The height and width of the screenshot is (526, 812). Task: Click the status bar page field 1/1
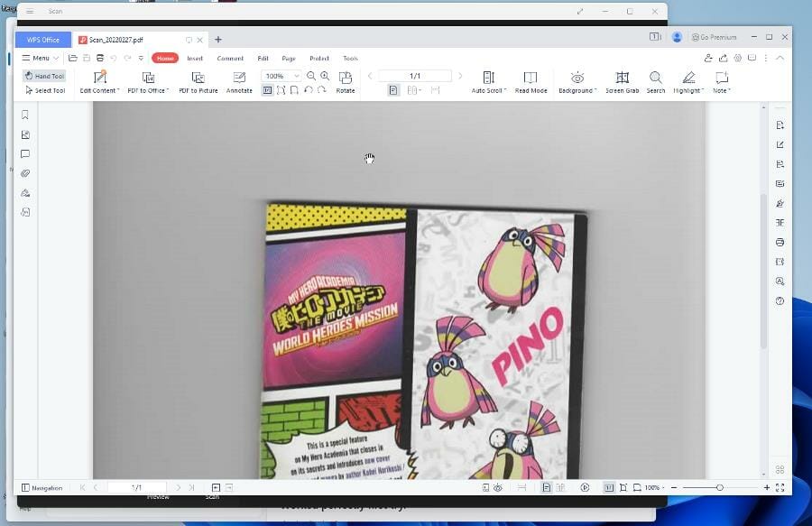pos(137,488)
